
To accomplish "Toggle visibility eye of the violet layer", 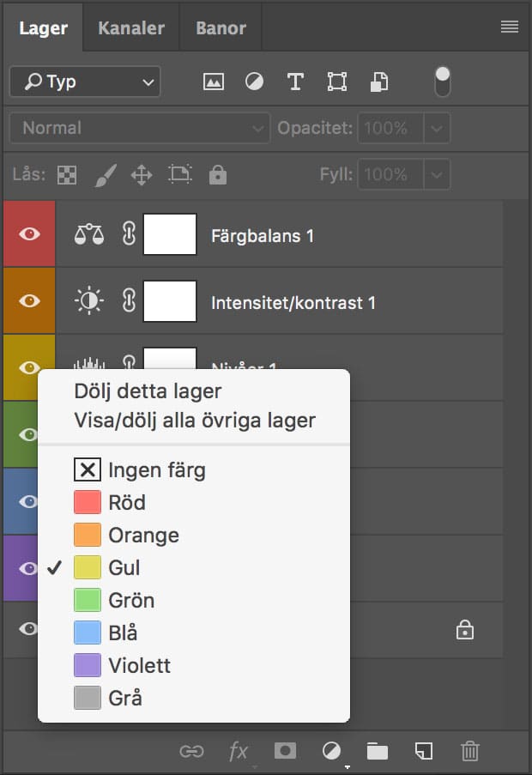I will tap(28, 568).
